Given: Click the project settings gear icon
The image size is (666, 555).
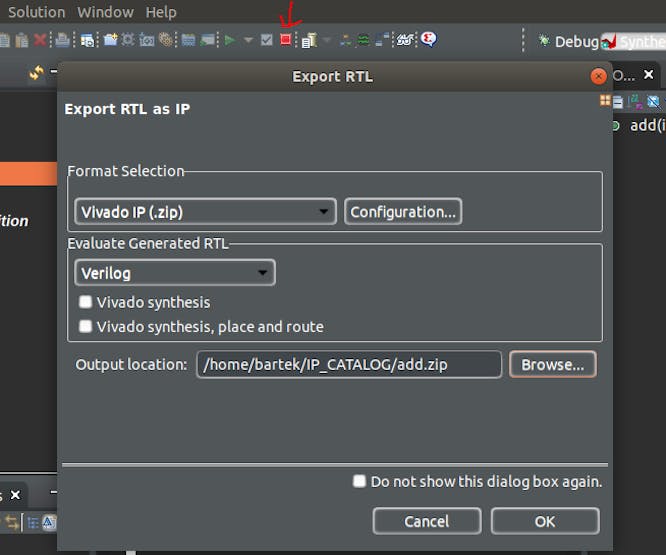Looking at the screenshot, I should (128, 40).
